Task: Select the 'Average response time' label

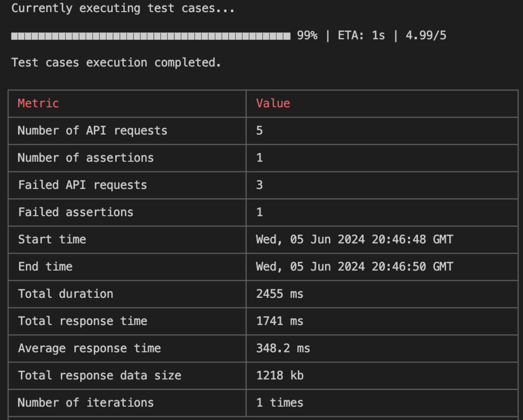Action: 90,349
